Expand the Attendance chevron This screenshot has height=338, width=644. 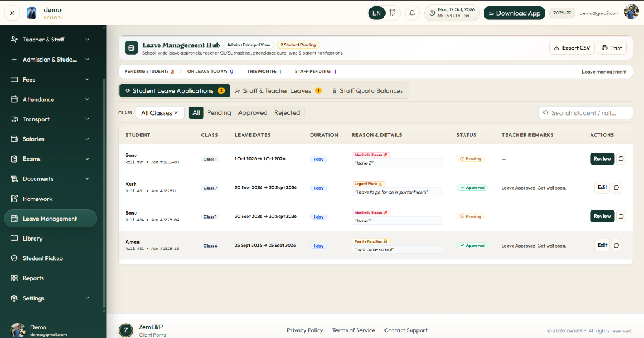pyautogui.click(x=87, y=99)
